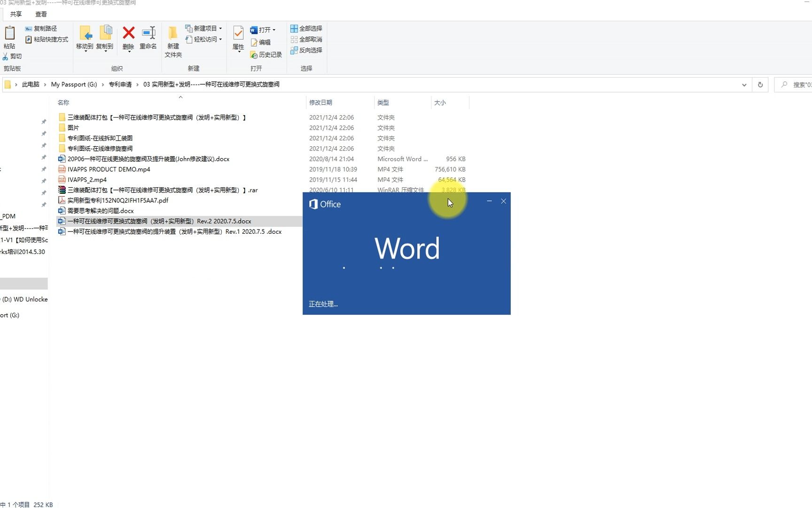This screenshot has height=508, width=812.
Task: Click the _PDM item in the sidebar
Action: point(8,216)
